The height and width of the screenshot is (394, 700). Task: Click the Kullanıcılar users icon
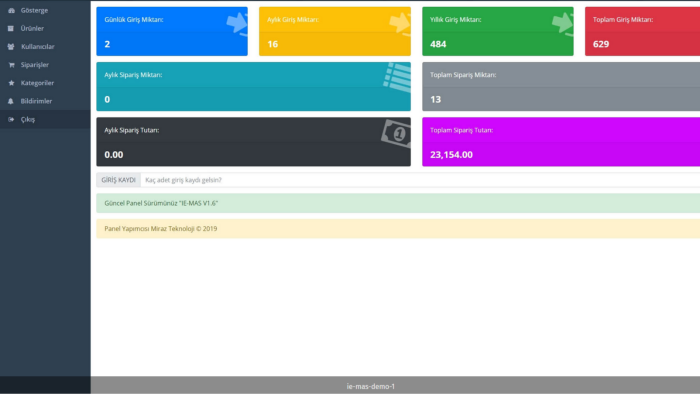tap(11, 47)
